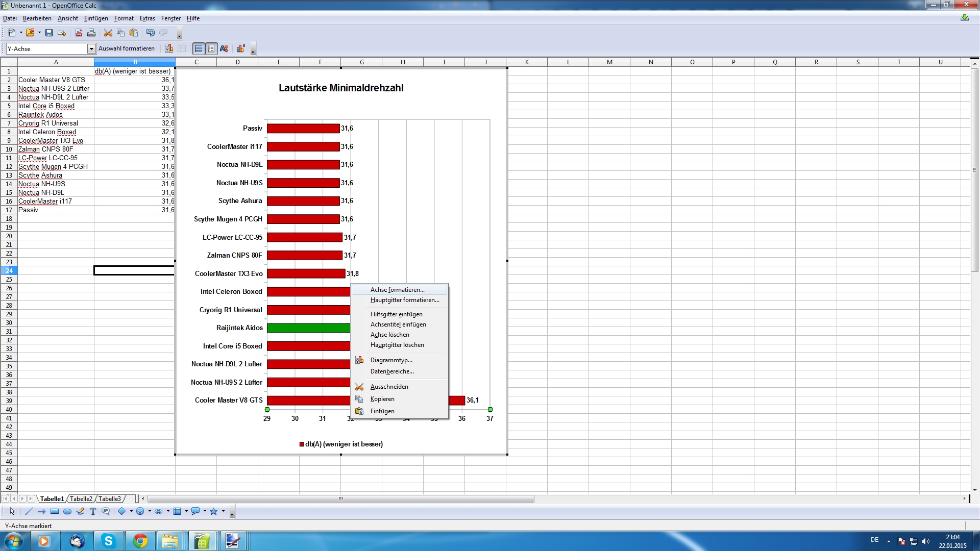Choose Kopieren in context menu
980x551 pixels.
tap(399, 399)
